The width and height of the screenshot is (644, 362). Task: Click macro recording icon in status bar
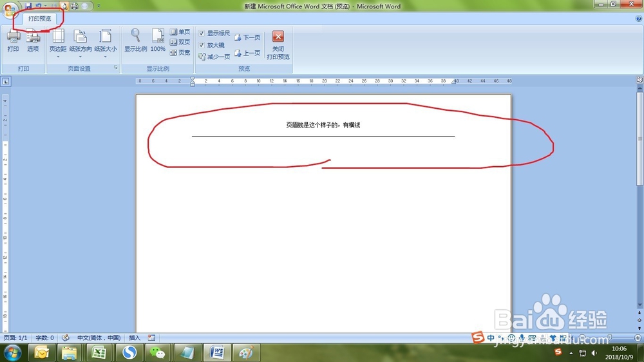pyautogui.click(x=151, y=338)
